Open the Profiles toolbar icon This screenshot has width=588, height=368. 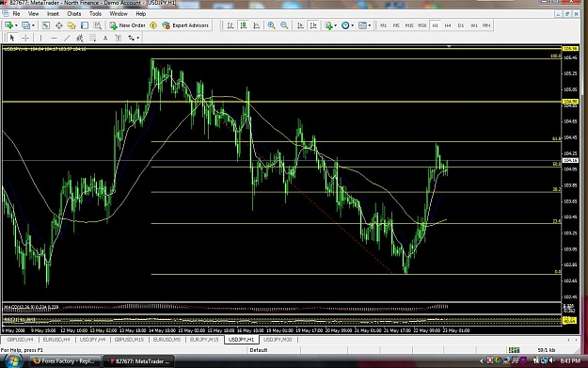(x=26, y=25)
